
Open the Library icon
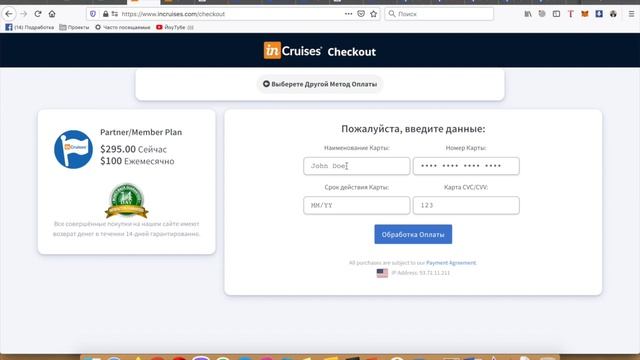528,14
